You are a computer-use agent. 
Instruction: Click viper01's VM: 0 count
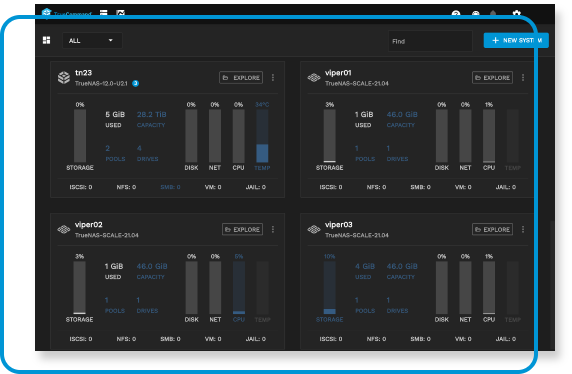click(x=463, y=187)
